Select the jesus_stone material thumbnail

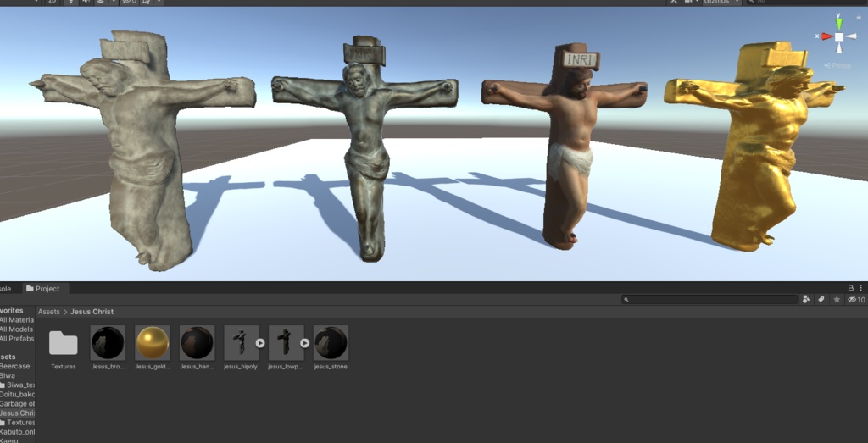[x=331, y=343]
